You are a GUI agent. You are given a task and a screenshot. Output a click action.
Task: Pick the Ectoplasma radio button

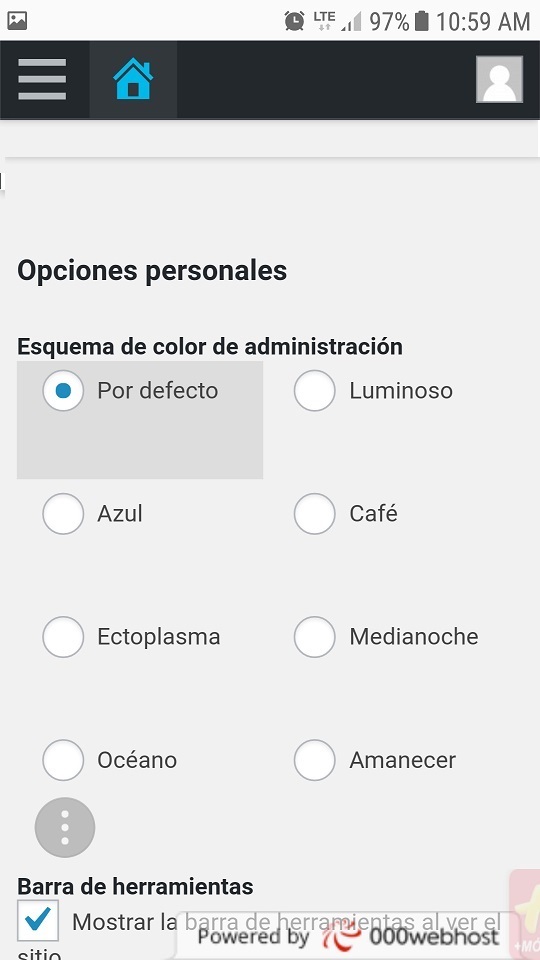point(63,637)
